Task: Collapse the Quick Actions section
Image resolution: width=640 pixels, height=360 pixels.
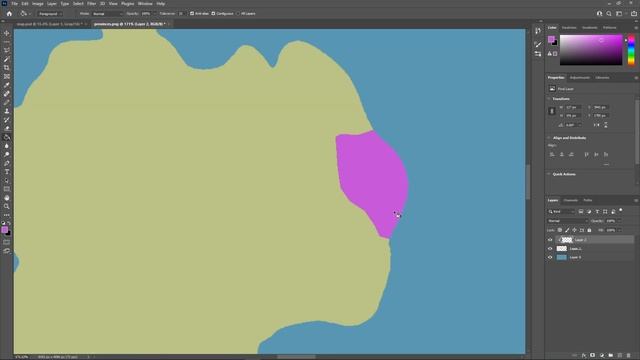Action: (549, 174)
